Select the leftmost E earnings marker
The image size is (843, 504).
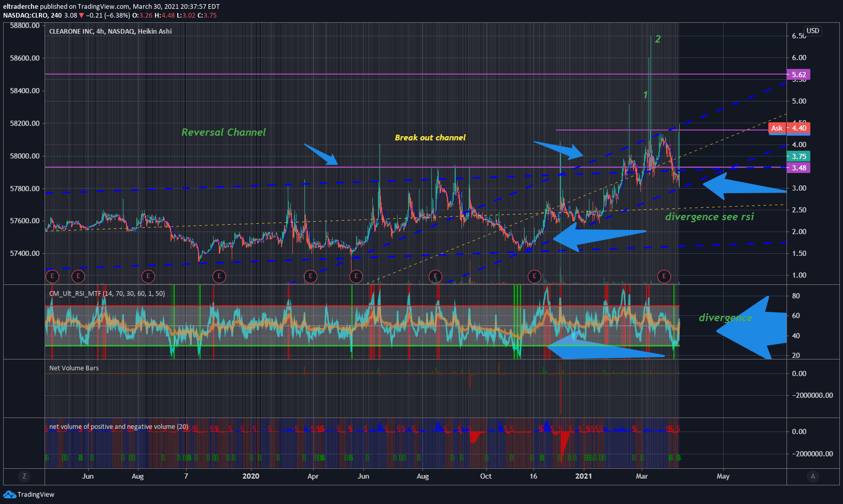tap(52, 276)
